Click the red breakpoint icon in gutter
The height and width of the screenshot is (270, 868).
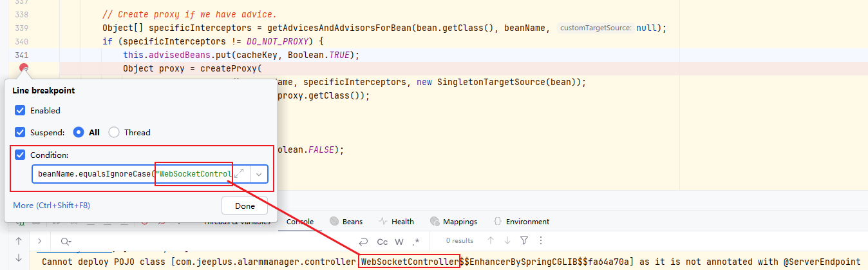[24, 69]
